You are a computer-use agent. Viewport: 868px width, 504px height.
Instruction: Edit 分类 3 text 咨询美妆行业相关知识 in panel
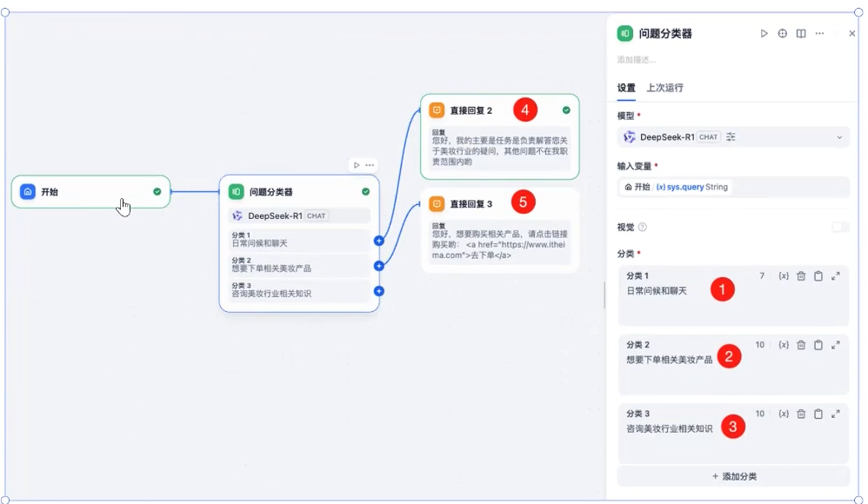coord(670,428)
